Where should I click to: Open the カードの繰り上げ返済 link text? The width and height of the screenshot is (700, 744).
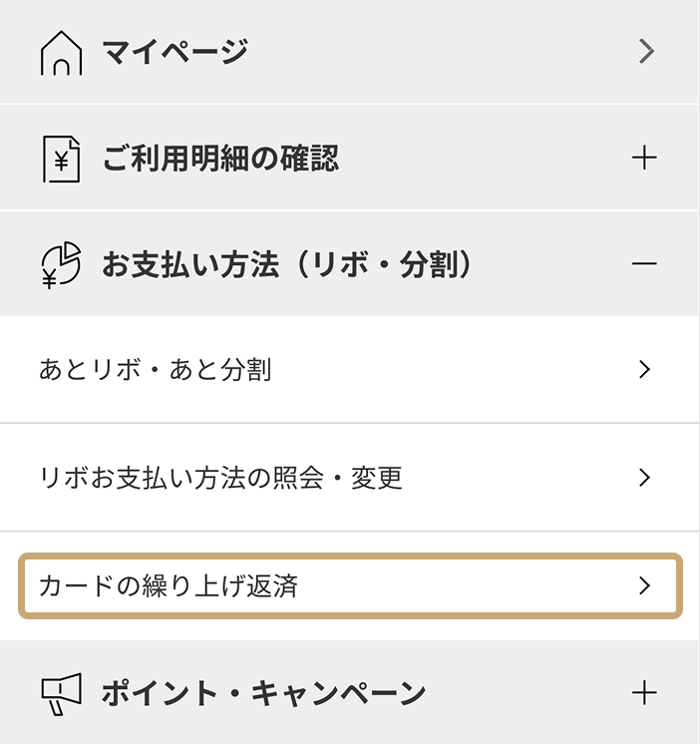(x=168, y=585)
